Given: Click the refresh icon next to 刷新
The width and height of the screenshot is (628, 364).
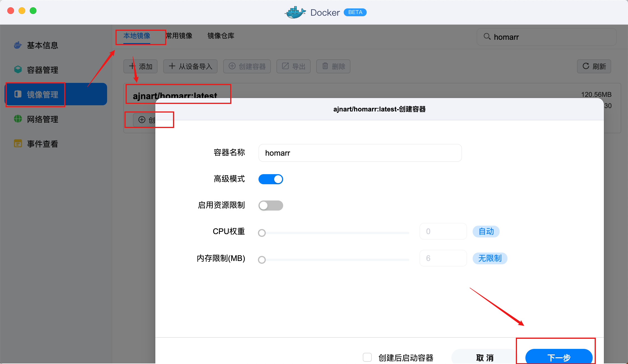Looking at the screenshot, I should pos(586,66).
